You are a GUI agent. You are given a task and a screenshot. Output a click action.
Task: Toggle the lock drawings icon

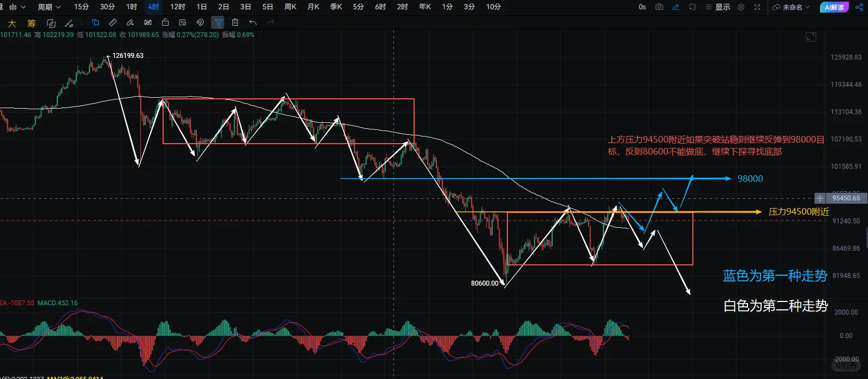tap(165, 22)
